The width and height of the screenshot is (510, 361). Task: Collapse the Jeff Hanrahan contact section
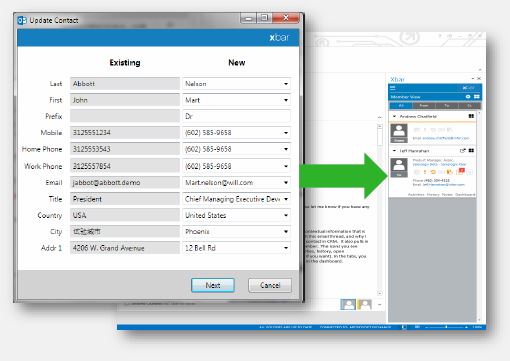tap(395, 151)
